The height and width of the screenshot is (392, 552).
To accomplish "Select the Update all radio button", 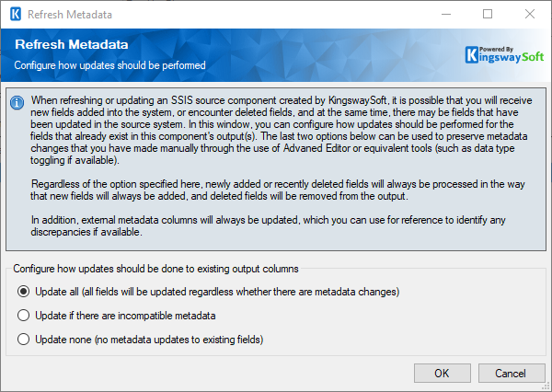I will (24, 292).
